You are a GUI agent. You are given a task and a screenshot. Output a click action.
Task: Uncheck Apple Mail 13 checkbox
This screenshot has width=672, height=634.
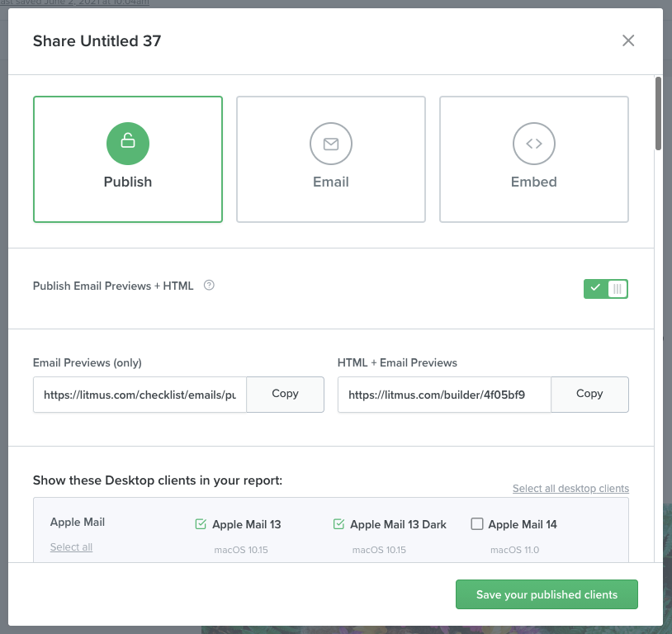[x=201, y=523]
